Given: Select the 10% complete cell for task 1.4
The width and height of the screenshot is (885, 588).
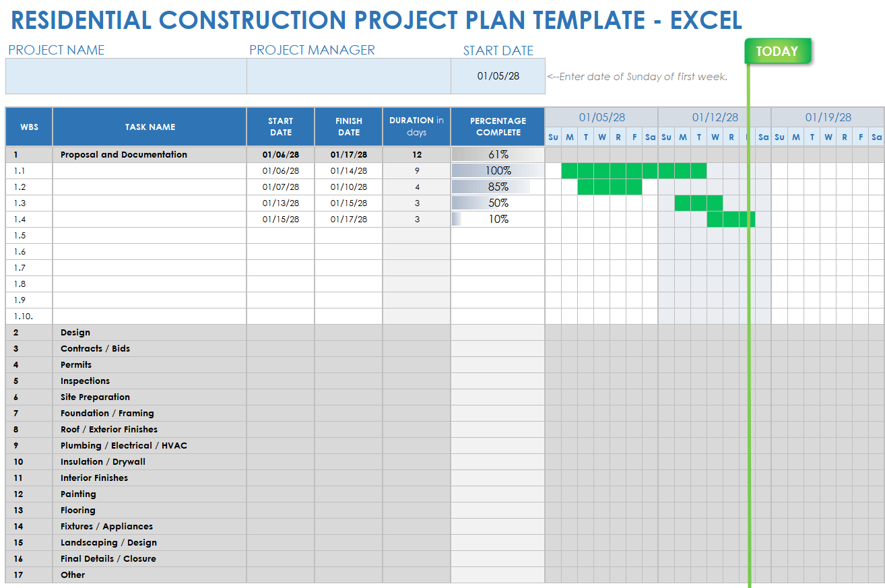Looking at the screenshot, I should (498, 219).
